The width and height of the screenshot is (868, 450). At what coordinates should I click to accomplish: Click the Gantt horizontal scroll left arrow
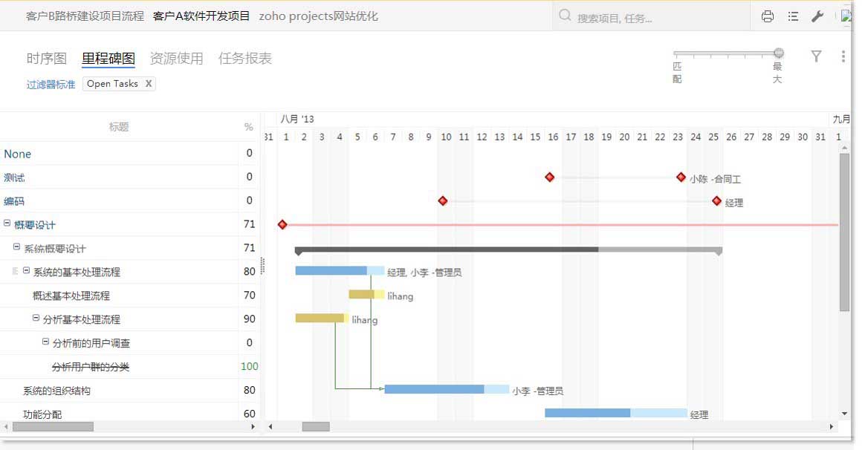271,427
